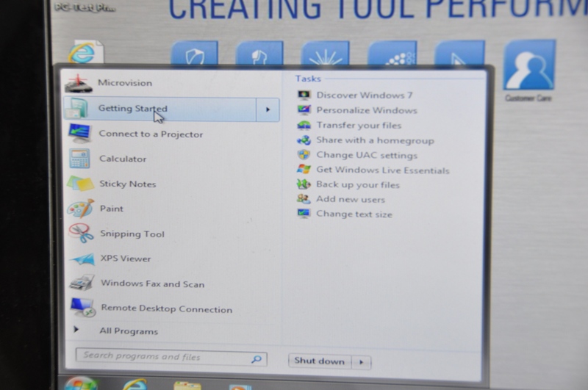Expand the Getting Started jump list arrow
The width and height of the screenshot is (588, 390).
268,109
